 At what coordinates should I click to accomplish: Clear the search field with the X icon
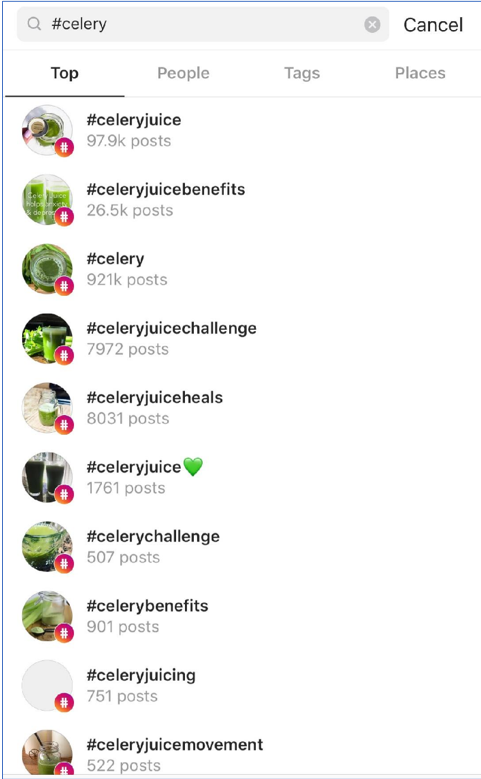pyautogui.click(x=372, y=24)
